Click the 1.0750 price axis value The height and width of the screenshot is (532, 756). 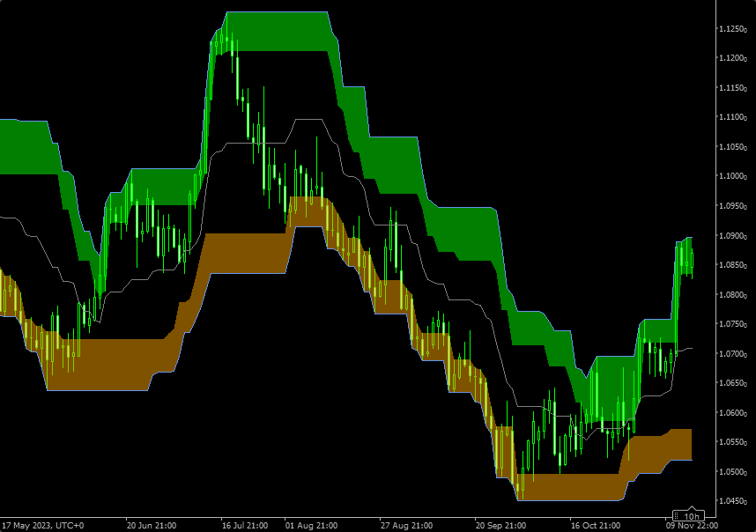[x=733, y=324]
